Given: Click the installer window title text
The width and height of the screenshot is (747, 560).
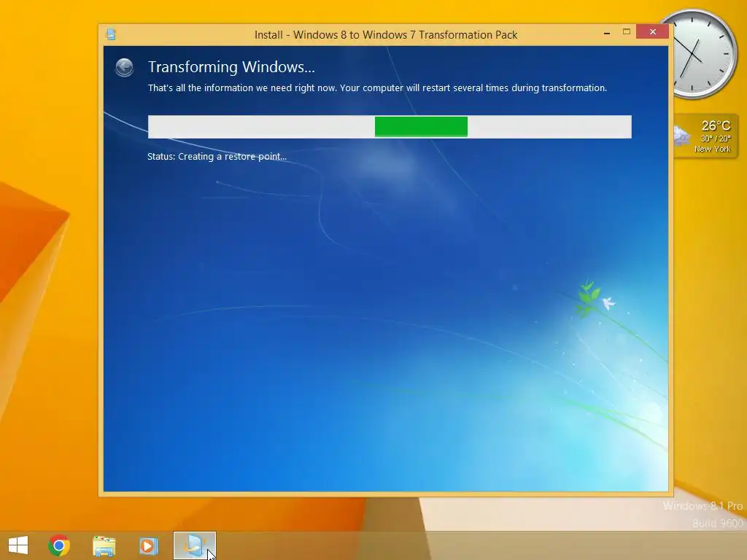Looking at the screenshot, I should click(x=386, y=35).
